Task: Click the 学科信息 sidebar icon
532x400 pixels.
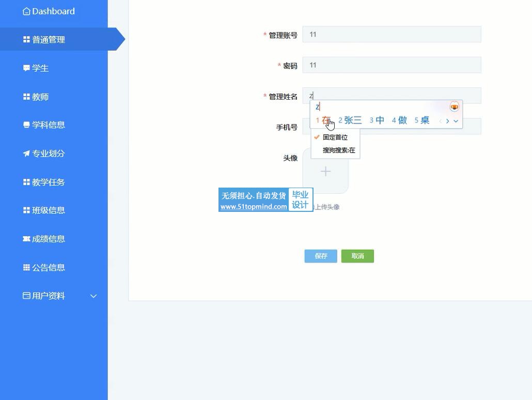Action: [26, 125]
